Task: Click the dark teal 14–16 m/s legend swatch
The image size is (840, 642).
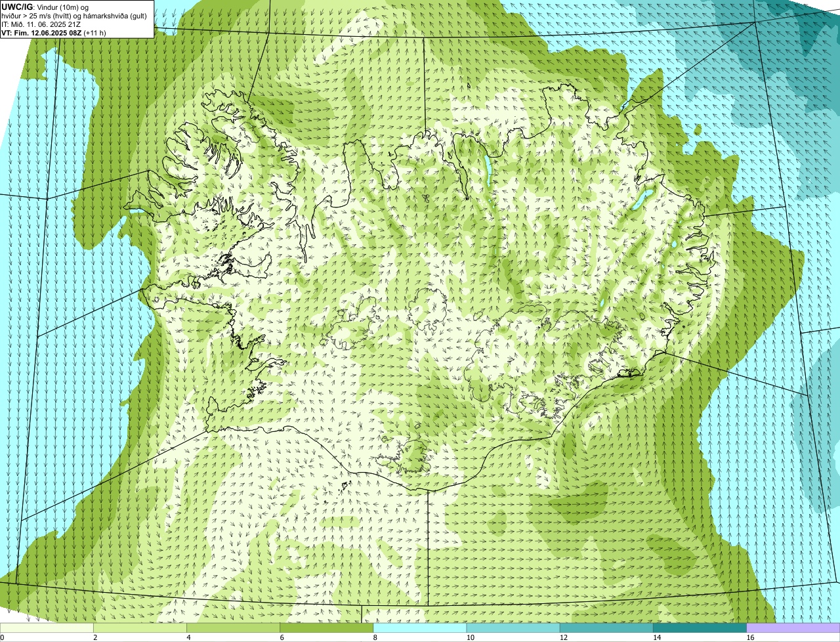Action: coord(700,628)
